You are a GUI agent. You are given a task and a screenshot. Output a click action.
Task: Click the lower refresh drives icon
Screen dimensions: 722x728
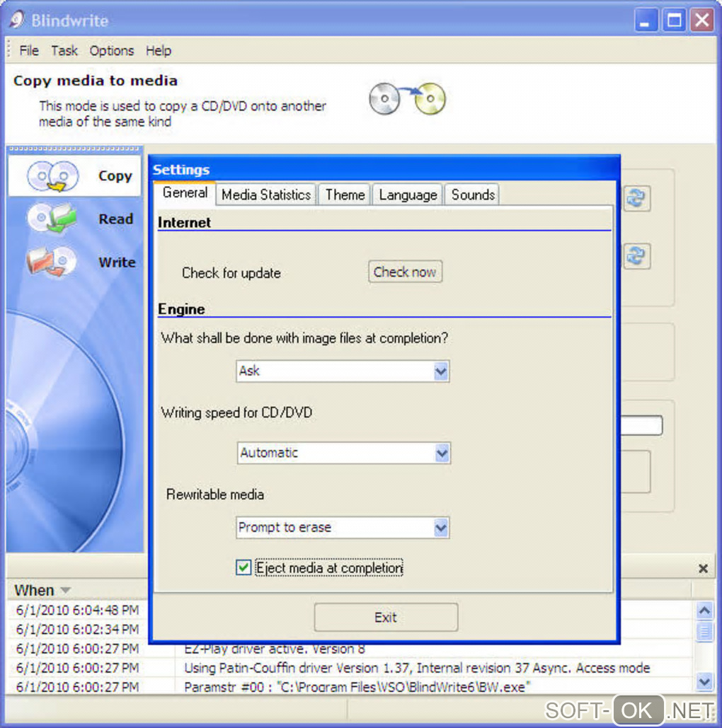point(636,256)
